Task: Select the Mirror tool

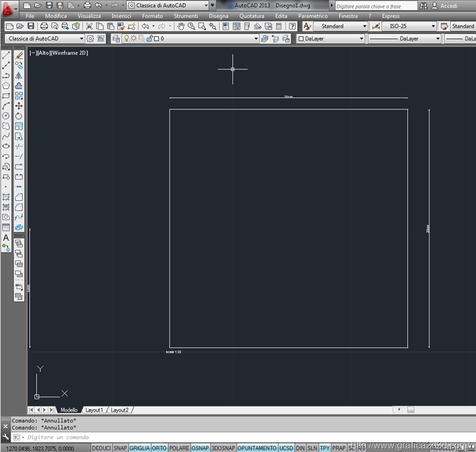Action: [x=19, y=75]
